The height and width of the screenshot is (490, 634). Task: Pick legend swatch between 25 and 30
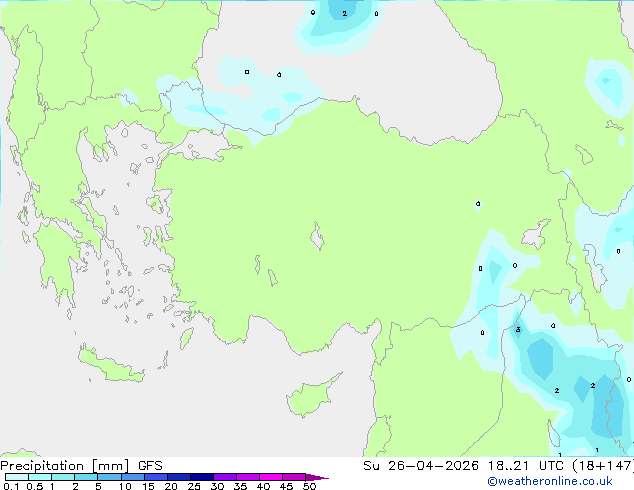tap(202, 477)
